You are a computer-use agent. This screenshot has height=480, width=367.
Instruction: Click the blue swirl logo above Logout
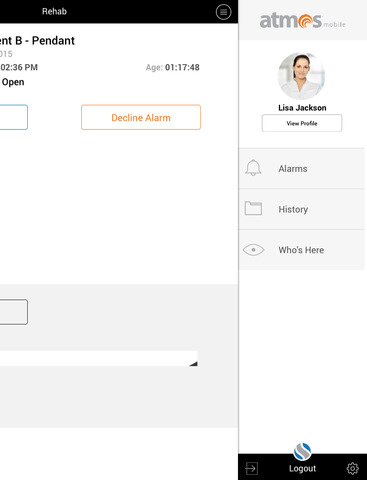click(302, 452)
